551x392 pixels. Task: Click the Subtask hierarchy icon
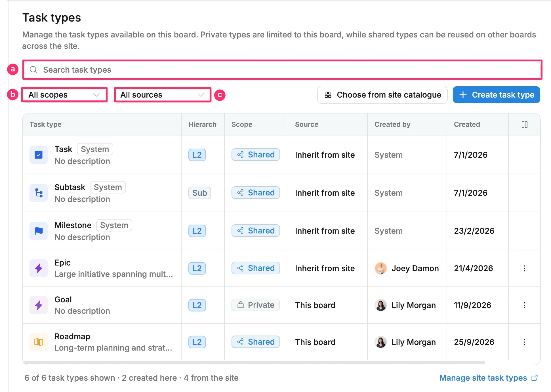coord(39,193)
